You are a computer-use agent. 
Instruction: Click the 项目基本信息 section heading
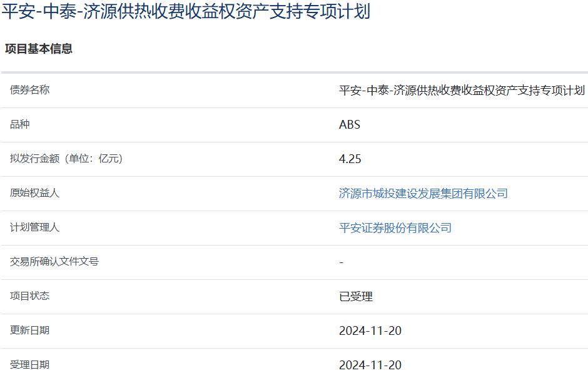(x=39, y=49)
